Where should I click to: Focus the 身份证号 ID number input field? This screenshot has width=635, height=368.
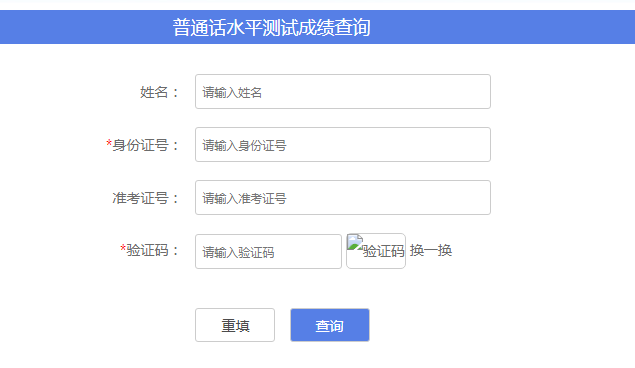pyautogui.click(x=343, y=145)
